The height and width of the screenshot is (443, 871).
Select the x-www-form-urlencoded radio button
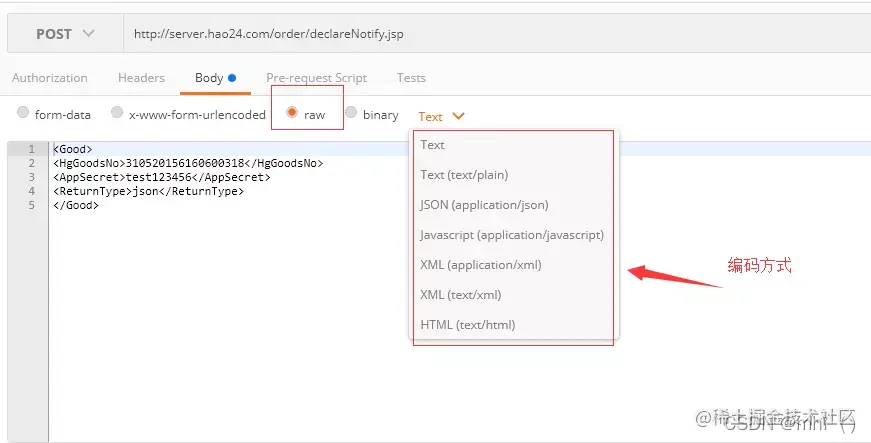pos(117,113)
